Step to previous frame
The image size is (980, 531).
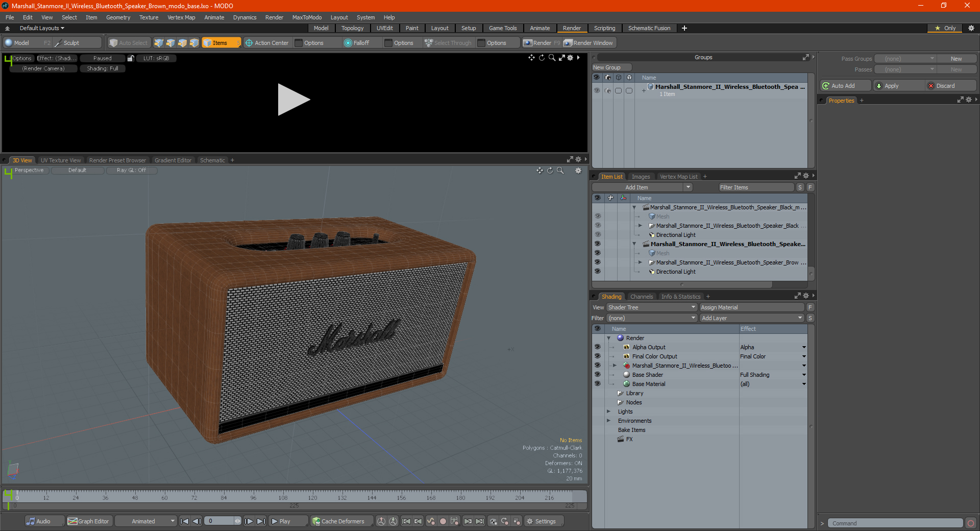pyautogui.click(x=197, y=521)
